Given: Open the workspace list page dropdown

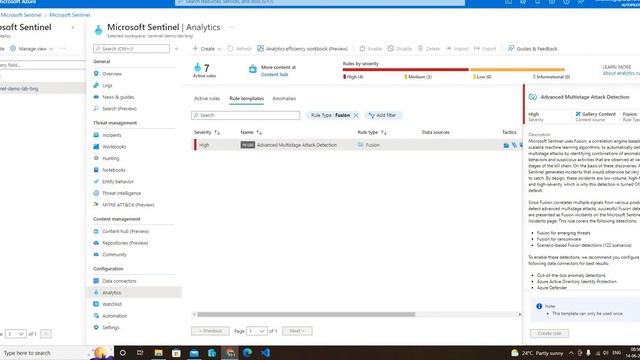Looking at the screenshot, I should click(16, 334).
